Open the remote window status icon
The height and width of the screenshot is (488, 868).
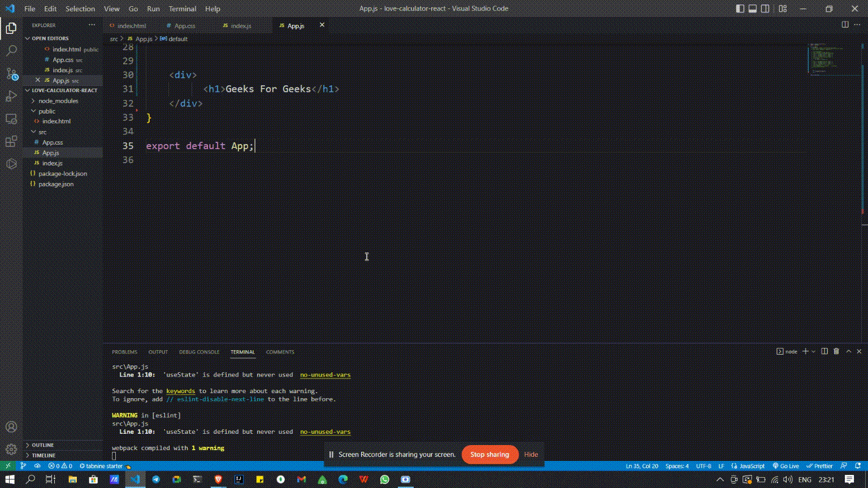7,466
